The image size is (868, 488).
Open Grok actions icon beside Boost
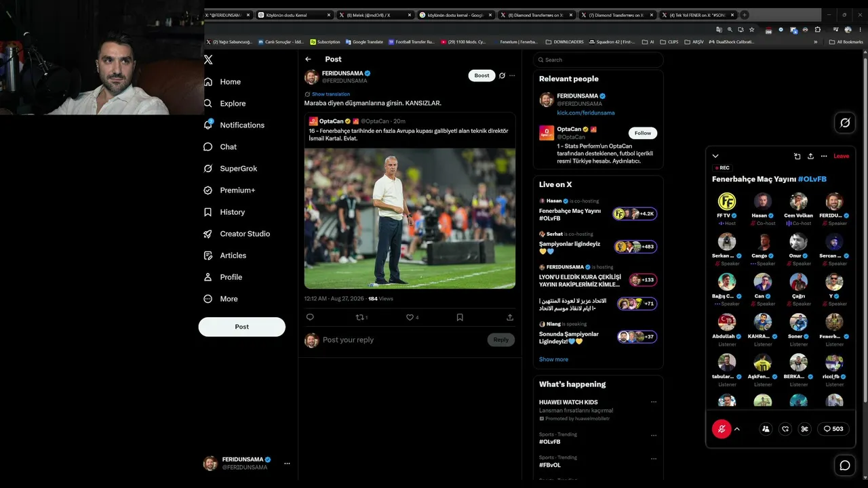click(502, 76)
